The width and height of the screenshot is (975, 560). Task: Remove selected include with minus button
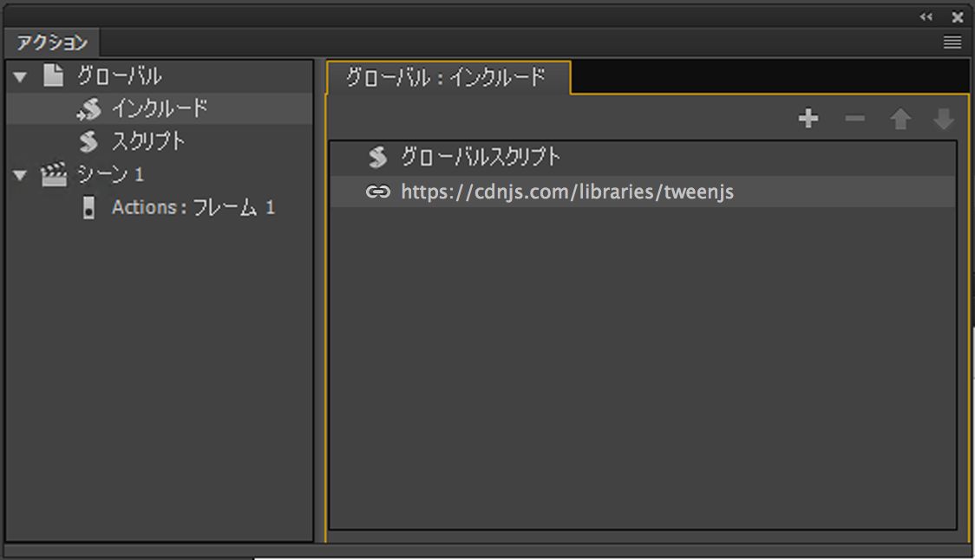(855, 118)
